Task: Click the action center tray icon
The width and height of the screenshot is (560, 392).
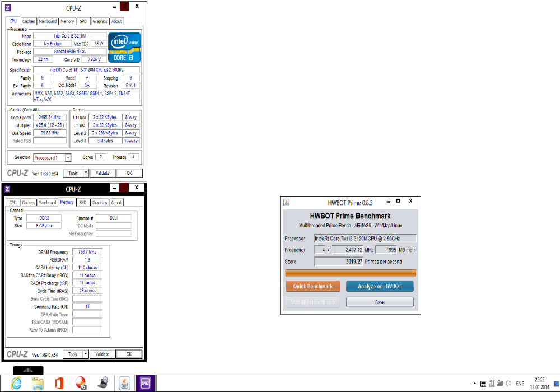Action: click(x=483, y=384)
